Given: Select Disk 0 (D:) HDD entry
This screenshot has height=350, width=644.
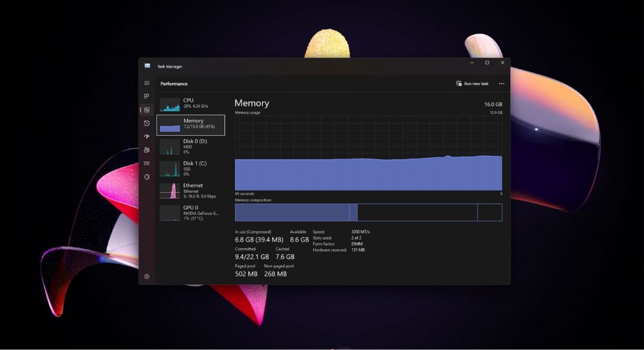Looking at the screenshot, I should (191, 147).
